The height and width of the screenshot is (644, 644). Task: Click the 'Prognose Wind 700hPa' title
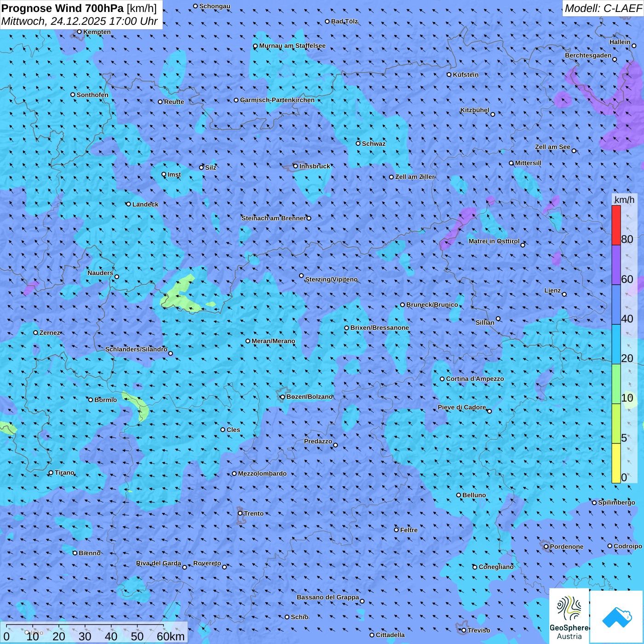click(x=63, y=8)
